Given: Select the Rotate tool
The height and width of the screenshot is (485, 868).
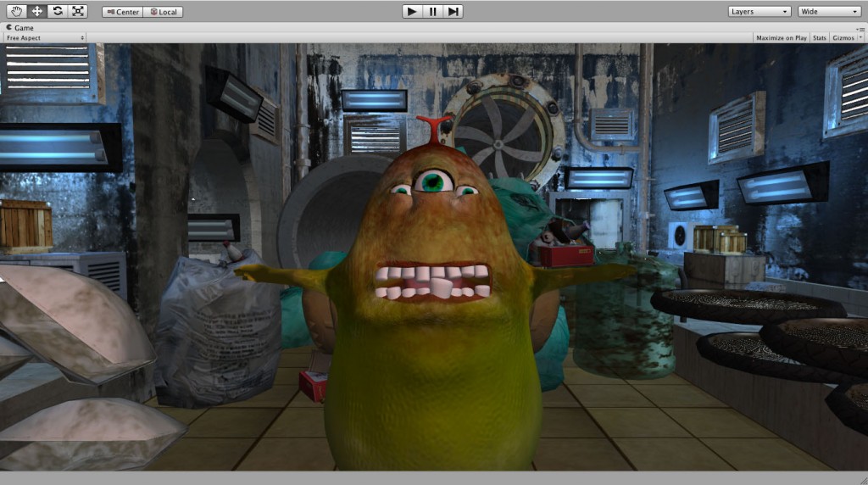Looking at the screenshot, I should click(x=58, y=11).
